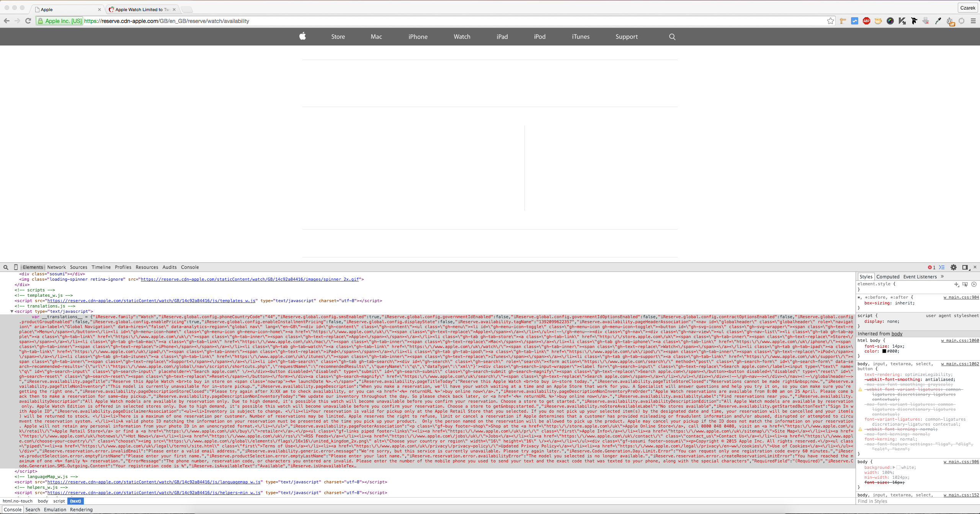Toggle element state selector icon
This screenshot has height=514, width=980.
(x=965, y=284)
